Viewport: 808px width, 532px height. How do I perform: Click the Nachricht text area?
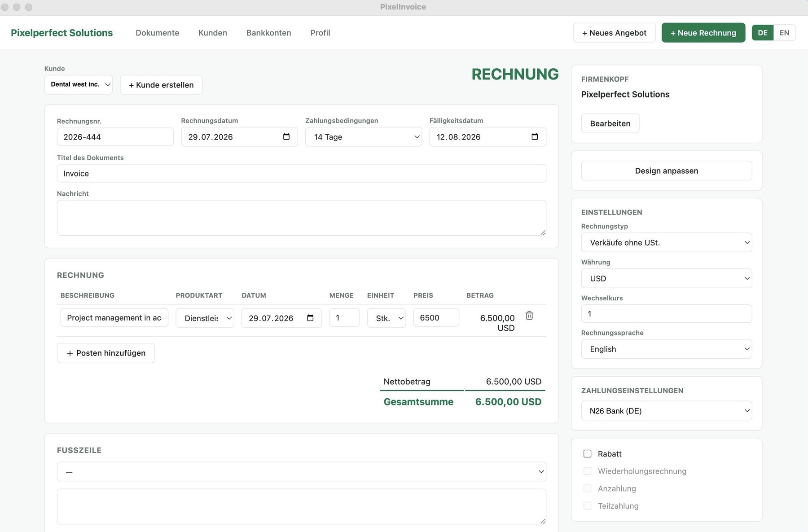(302, 218)
